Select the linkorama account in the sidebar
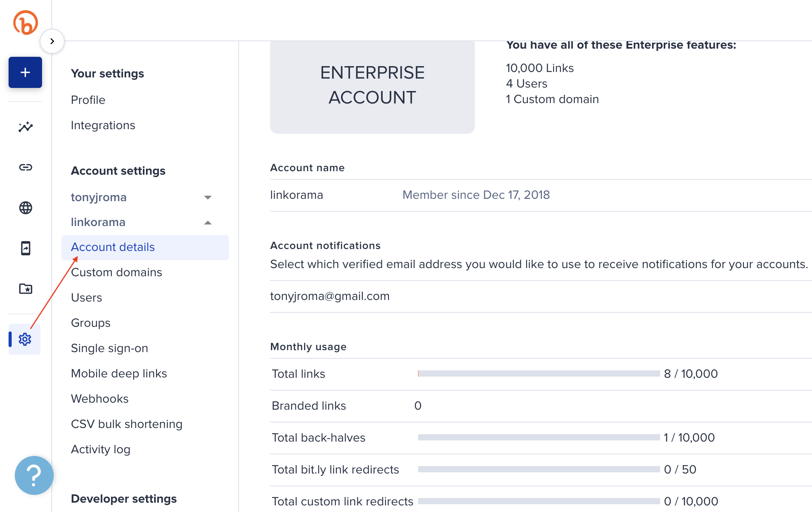The height and width of the screenshot is (512, 812). click(x=98, y=222)
